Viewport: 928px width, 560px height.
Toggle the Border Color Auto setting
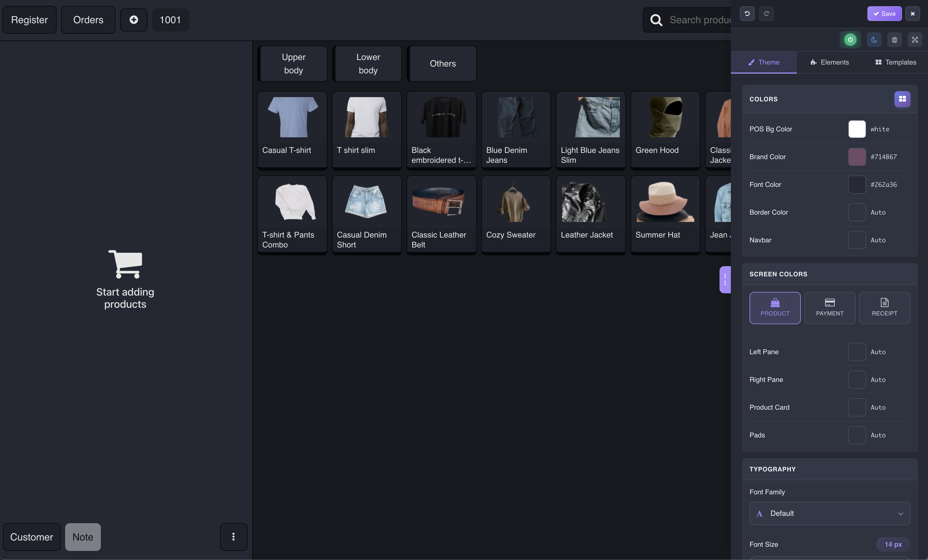click(856, 212)
